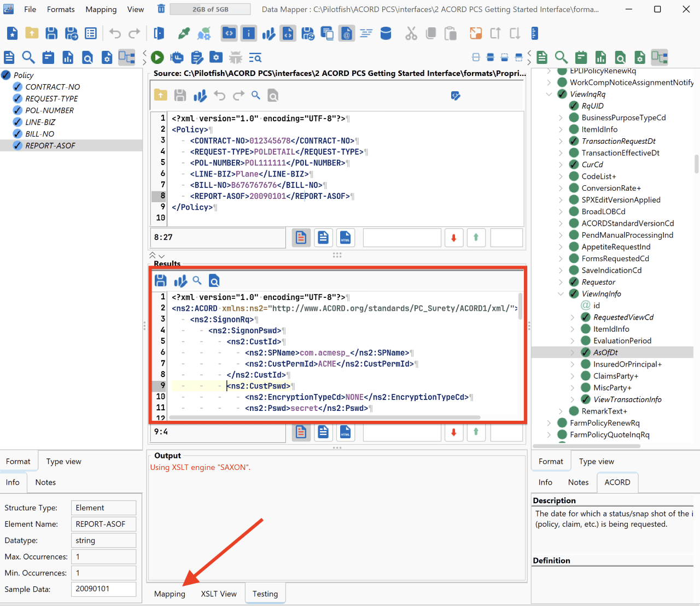Image resolution: width=700 pixels, height=606 pixels.
Task: Click the yellow open folder icon in main toolbar
Action: tap(32, 34)
